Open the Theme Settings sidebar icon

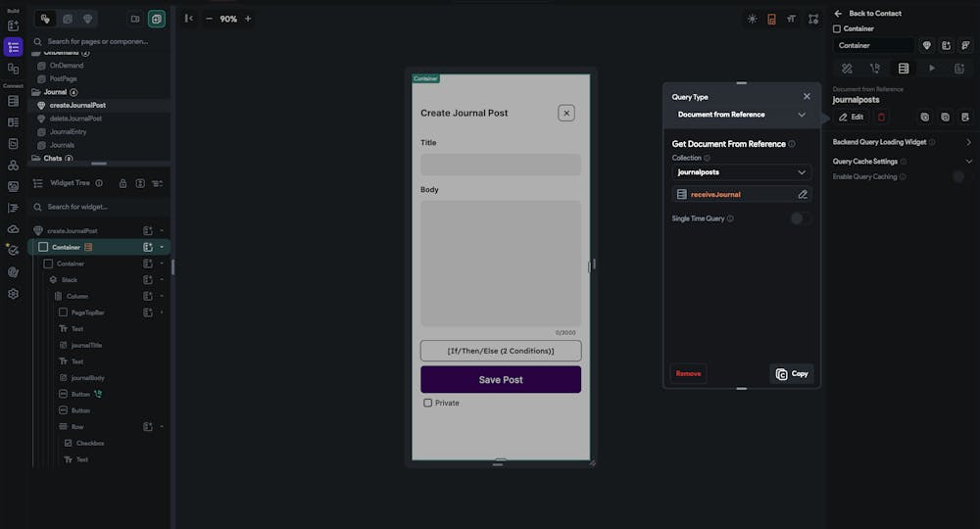point(13,272)
